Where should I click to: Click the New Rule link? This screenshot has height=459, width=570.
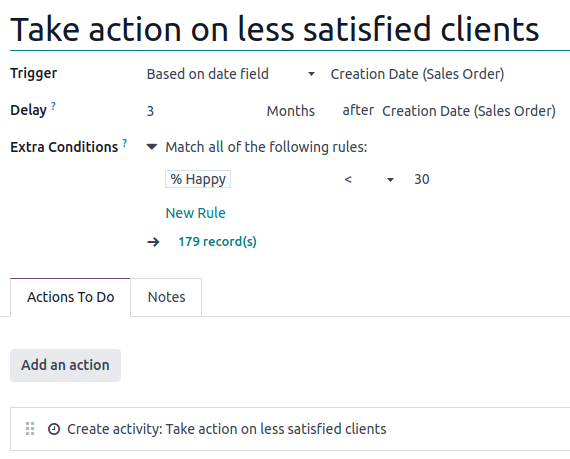point(196,213)
